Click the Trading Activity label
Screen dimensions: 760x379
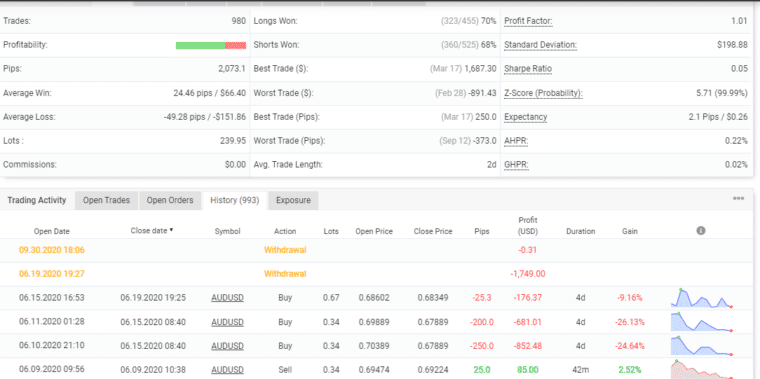point(37,200)
